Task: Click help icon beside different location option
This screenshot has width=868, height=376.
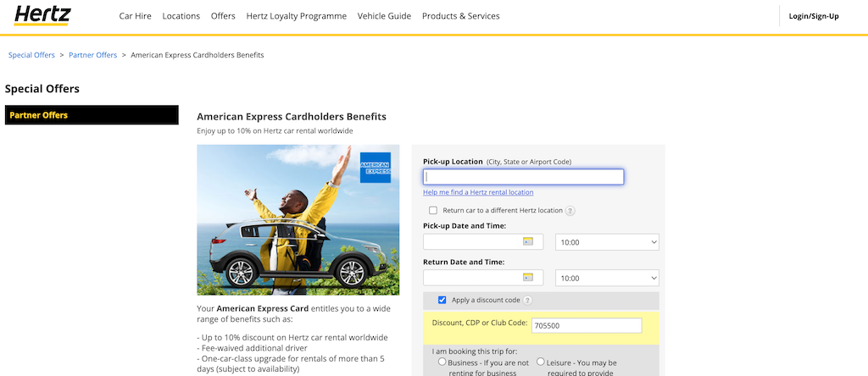Action: (570, 211)
